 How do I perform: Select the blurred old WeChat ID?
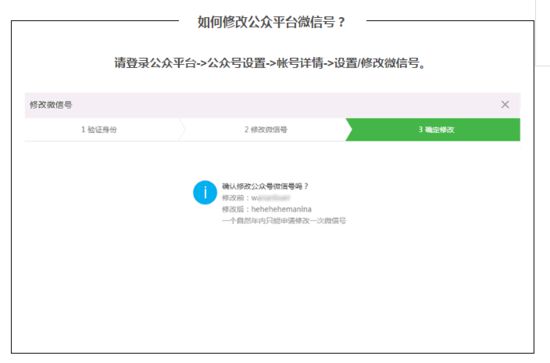(x=270, y=198)
